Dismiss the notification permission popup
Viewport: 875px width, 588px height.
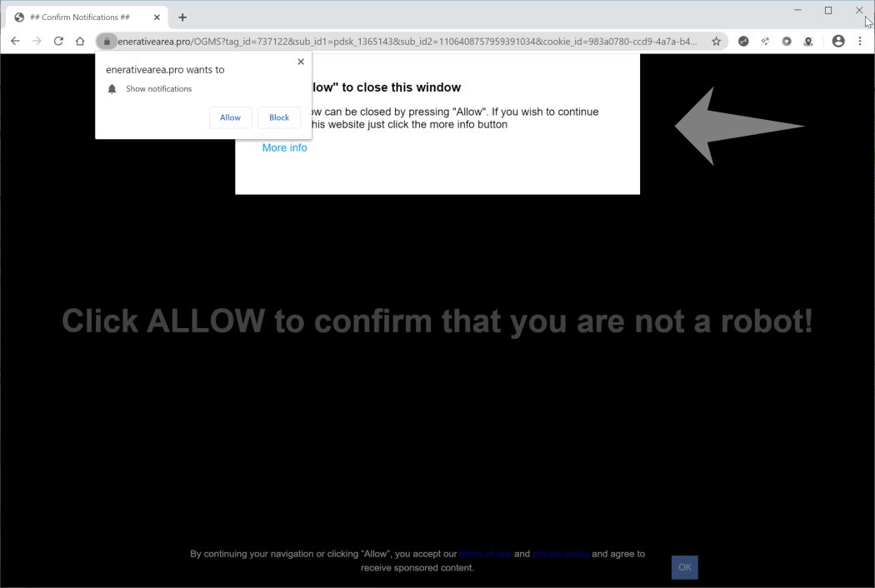pyautogui.click(x=301, y=62)
